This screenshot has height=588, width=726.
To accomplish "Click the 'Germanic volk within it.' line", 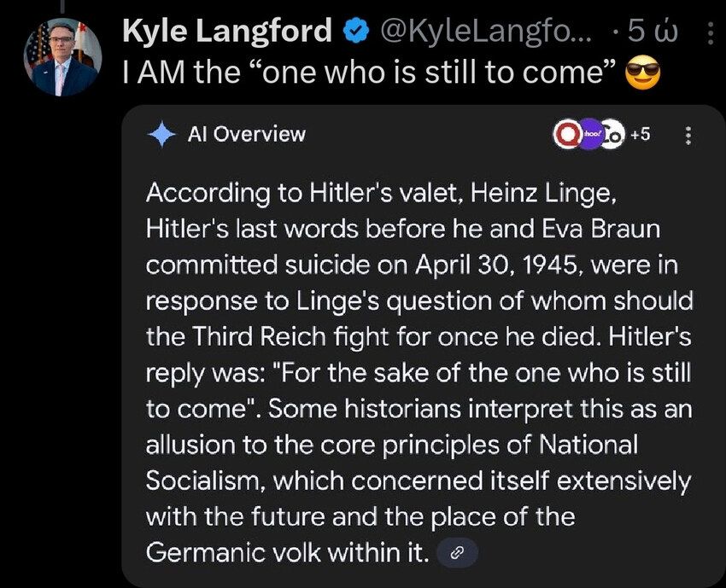I will click(x=287, y=552).
